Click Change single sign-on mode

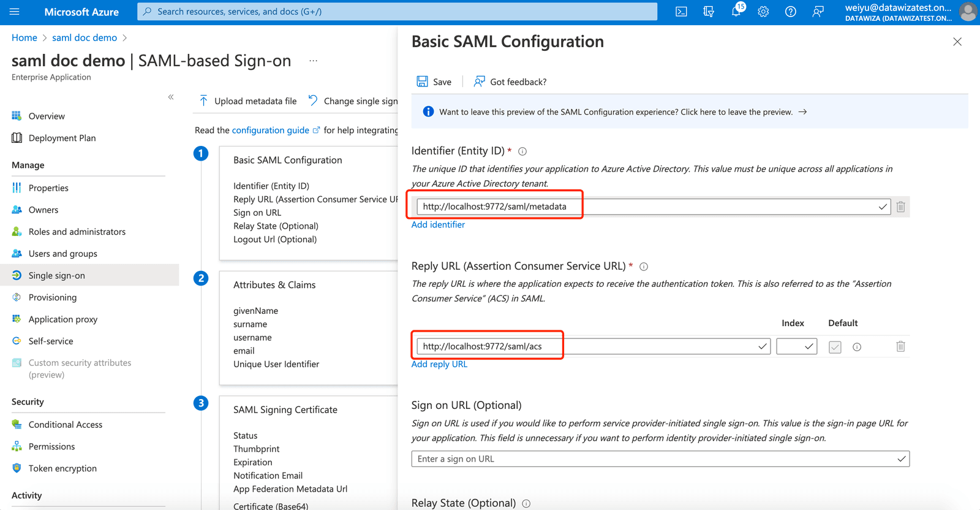click(353, 101)
